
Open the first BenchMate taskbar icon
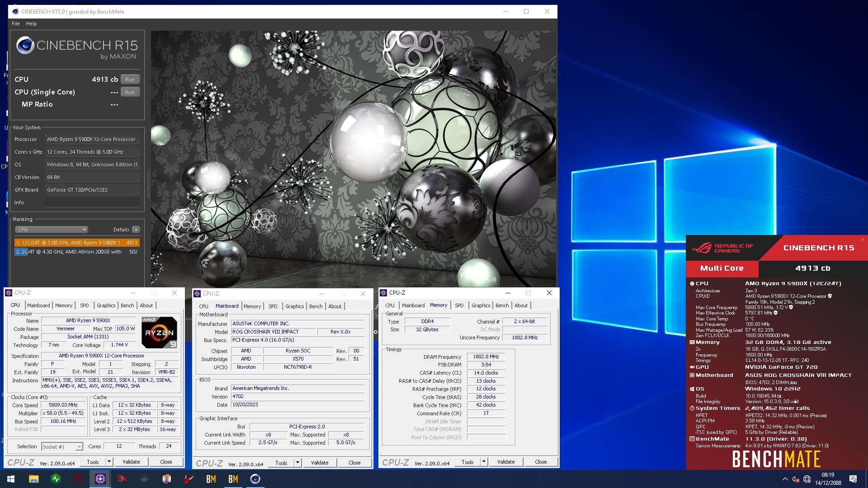(x=211, y=479)
